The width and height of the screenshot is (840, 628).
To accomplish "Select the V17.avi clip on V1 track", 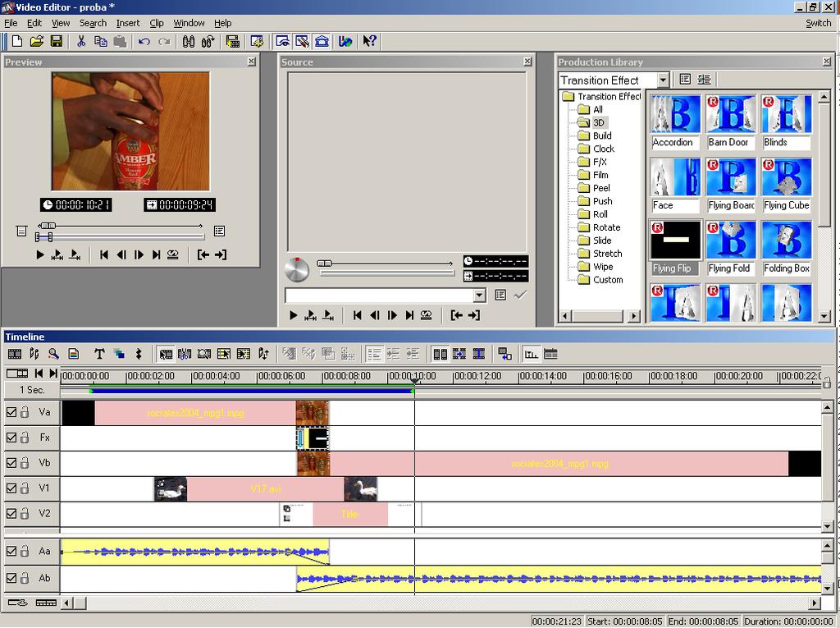I will [266, 489].
